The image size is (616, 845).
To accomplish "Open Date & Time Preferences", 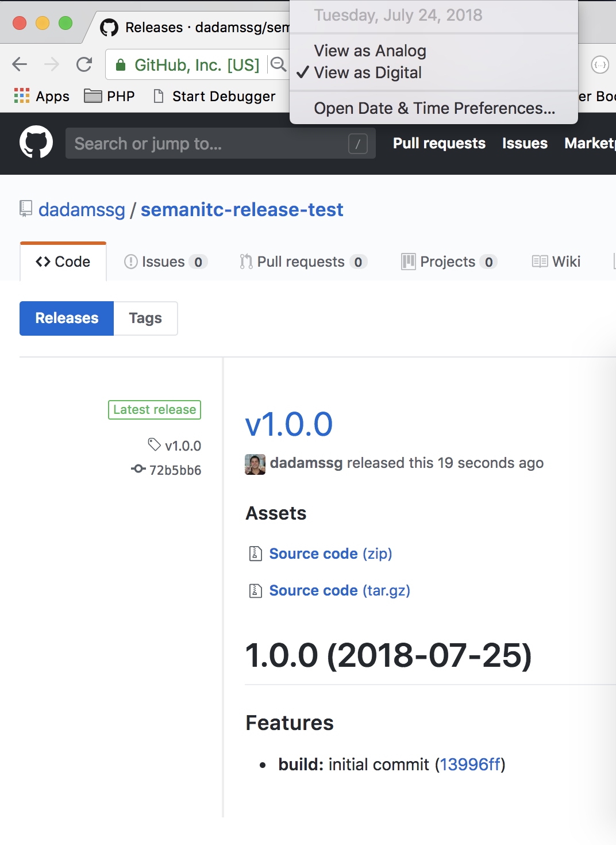I will click(433, 108).
